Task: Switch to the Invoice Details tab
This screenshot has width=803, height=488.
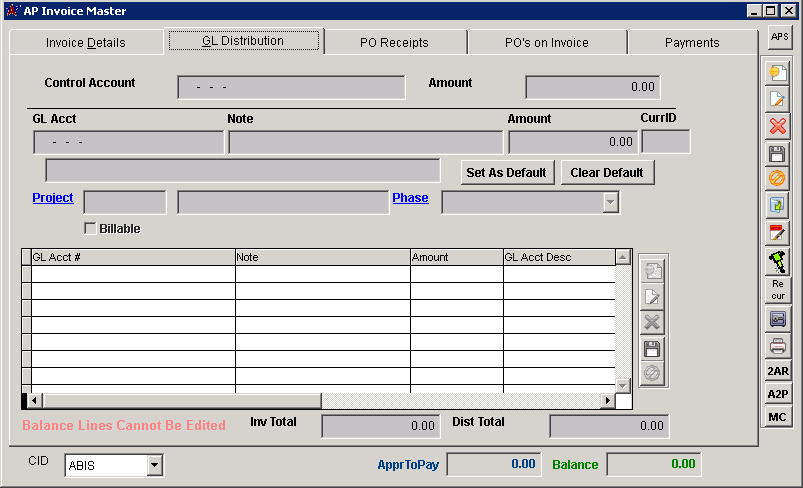Action: click(x=86, y=42)
